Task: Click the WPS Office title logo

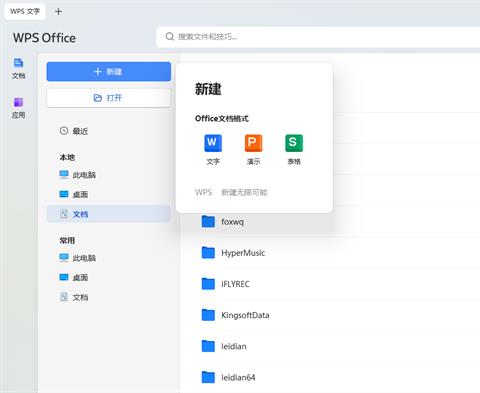Action: point(44,38)
